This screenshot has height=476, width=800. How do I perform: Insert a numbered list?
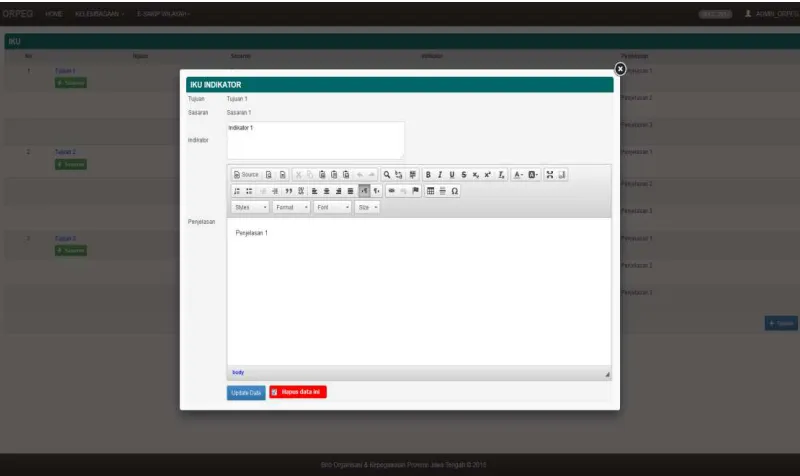[237, 191]
